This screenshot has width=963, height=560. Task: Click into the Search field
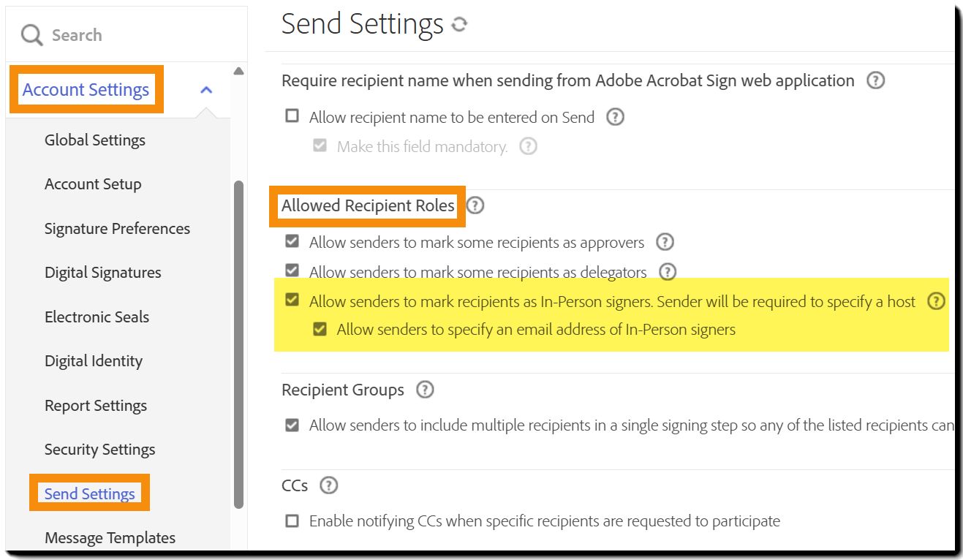[x=132, y=35]
